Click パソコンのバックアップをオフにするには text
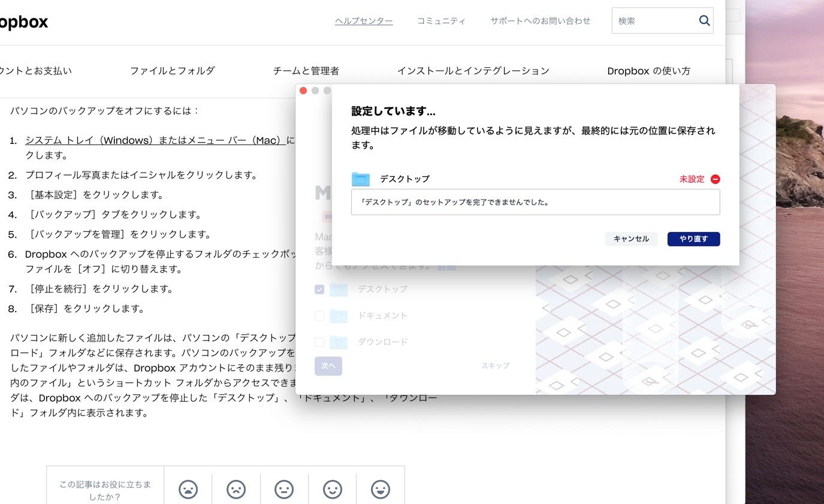Image resolution: width=824 pixels, height=504 pixels. point(105,111)
